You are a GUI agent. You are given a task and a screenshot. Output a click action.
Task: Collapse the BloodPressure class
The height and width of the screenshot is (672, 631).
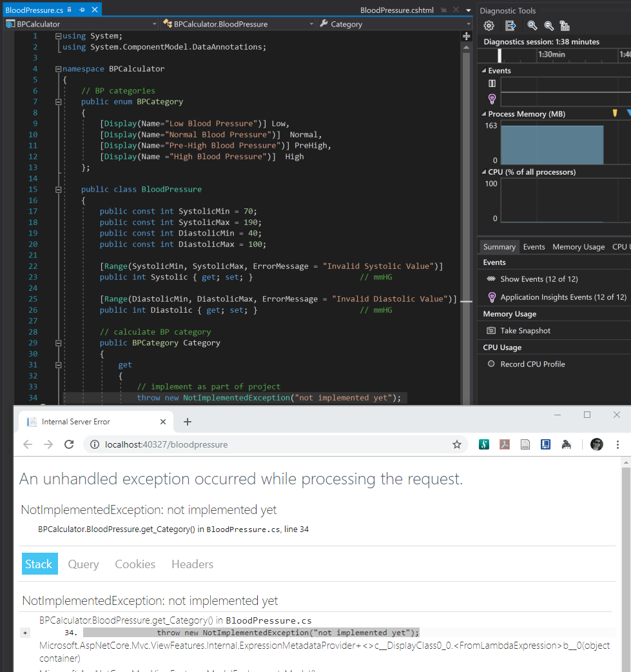pos(58,190)
